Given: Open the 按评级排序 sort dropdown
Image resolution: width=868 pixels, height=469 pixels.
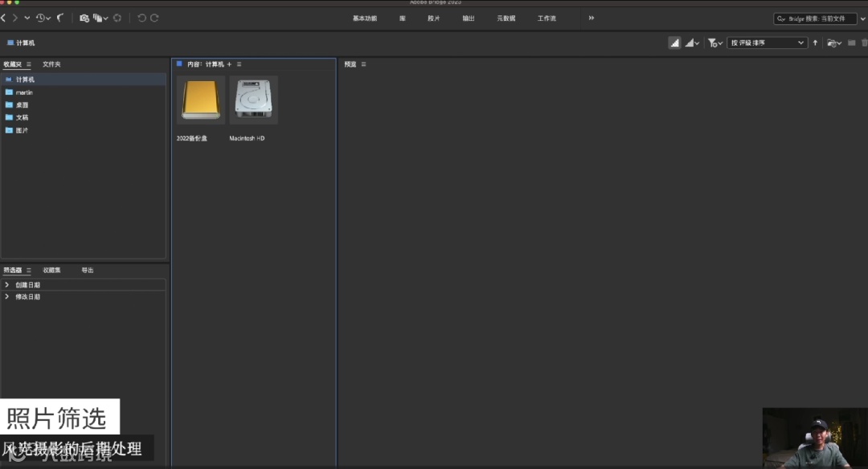Looking at the screenshot, I should [x=767, y=43].
